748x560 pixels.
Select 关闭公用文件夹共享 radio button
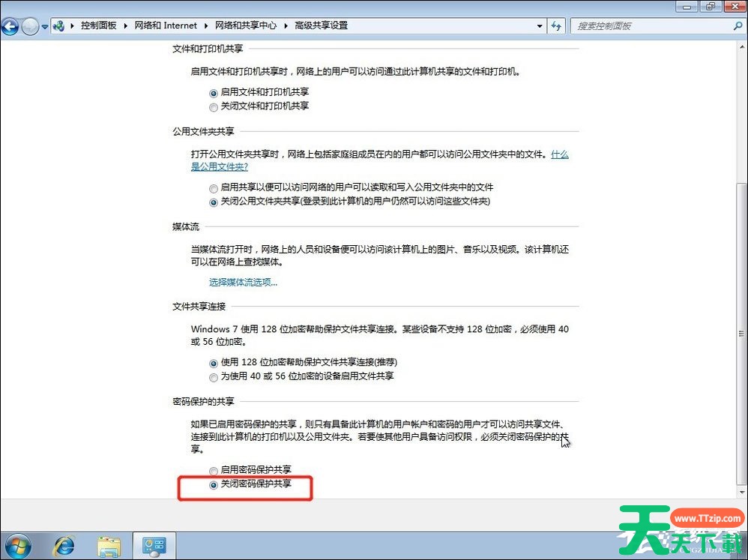[214, 202]
